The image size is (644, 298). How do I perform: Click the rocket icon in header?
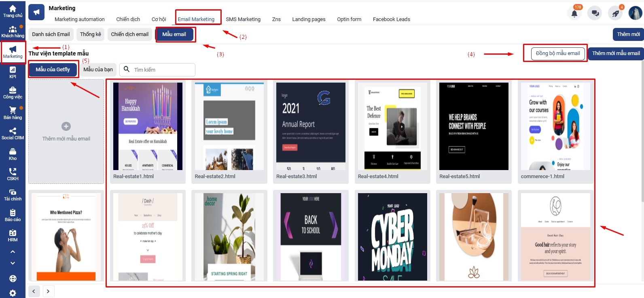click(x=615, y=13)
